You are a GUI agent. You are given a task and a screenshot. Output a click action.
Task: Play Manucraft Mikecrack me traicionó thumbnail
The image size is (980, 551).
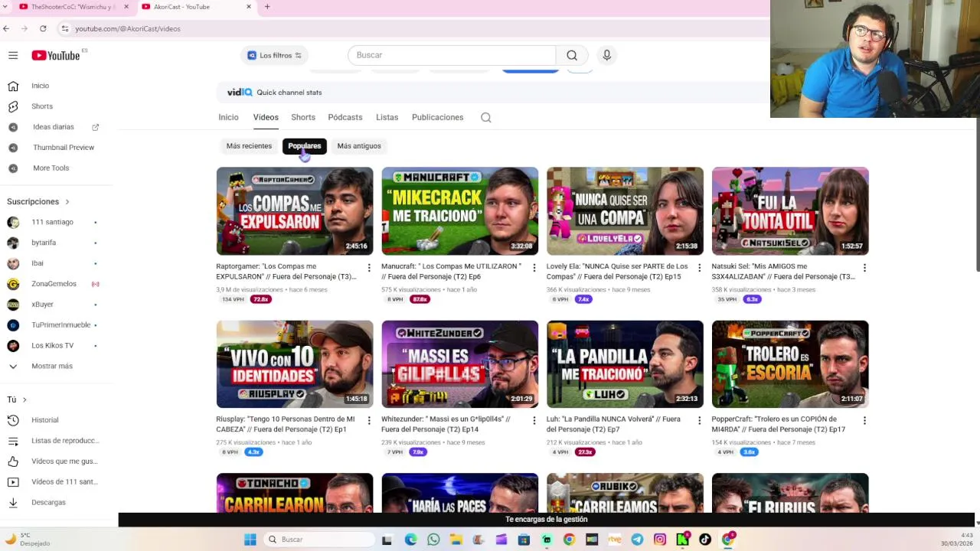[x=460, y=211]
